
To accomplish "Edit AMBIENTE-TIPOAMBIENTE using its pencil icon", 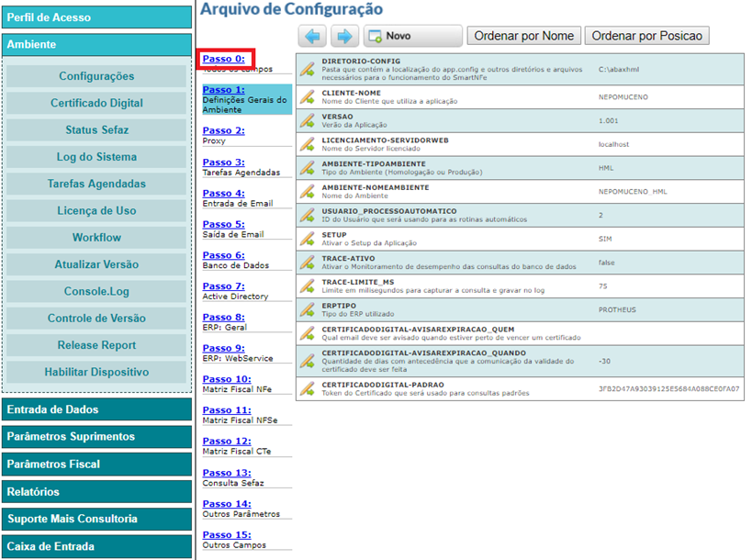I will pyautogui.click(x=308, y=168).
